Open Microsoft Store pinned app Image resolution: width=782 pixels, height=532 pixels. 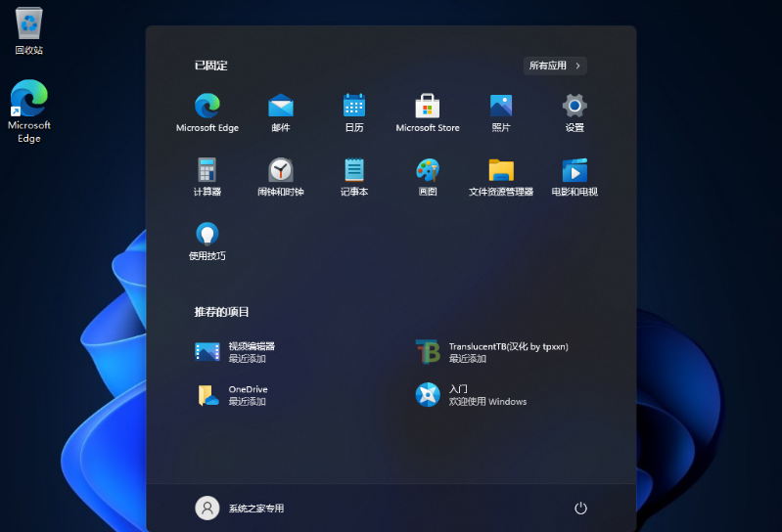point(428,112)
